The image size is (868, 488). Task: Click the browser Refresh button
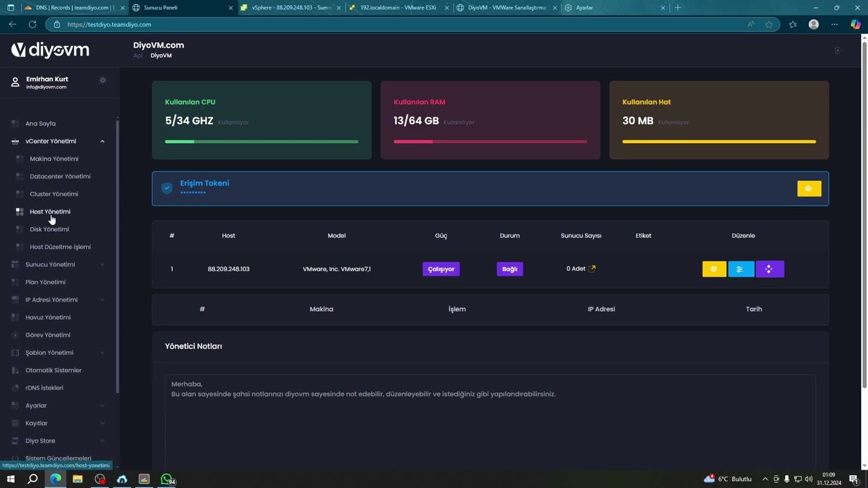tap(32, 24)
